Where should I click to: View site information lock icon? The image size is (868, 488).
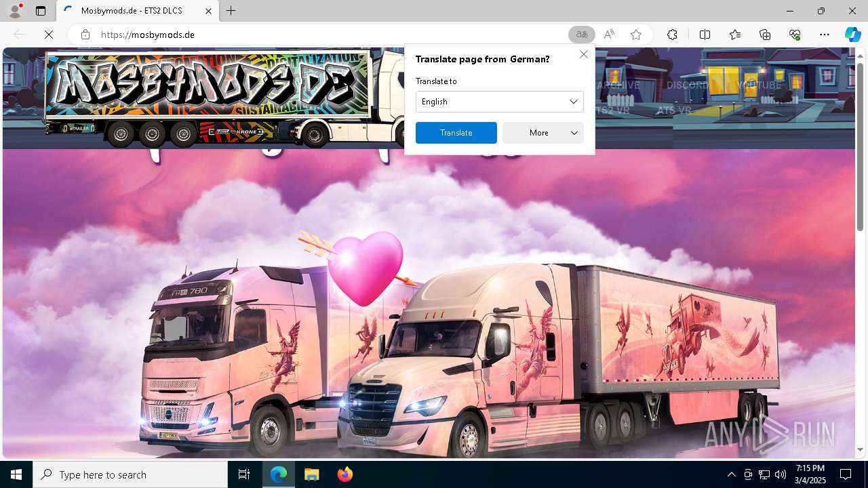pos(85,35)
